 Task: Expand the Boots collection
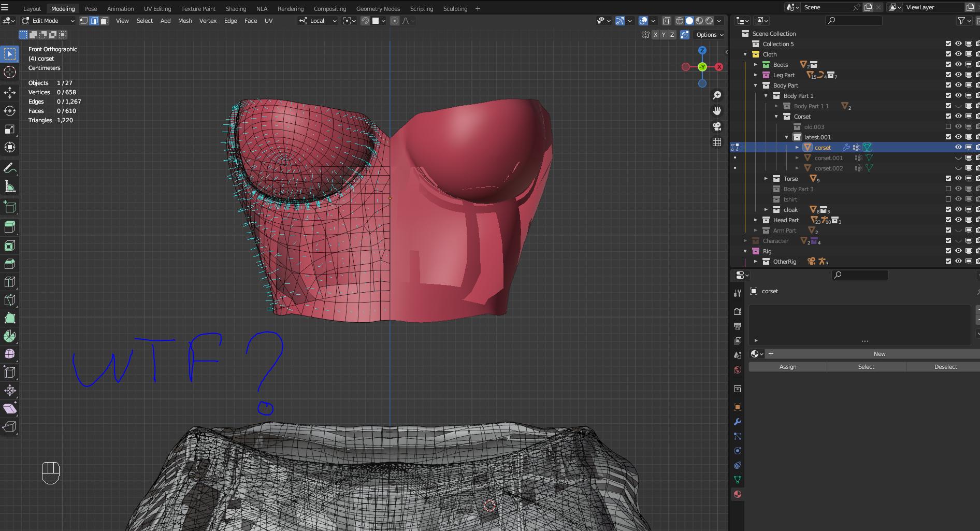tap(756, 65)
